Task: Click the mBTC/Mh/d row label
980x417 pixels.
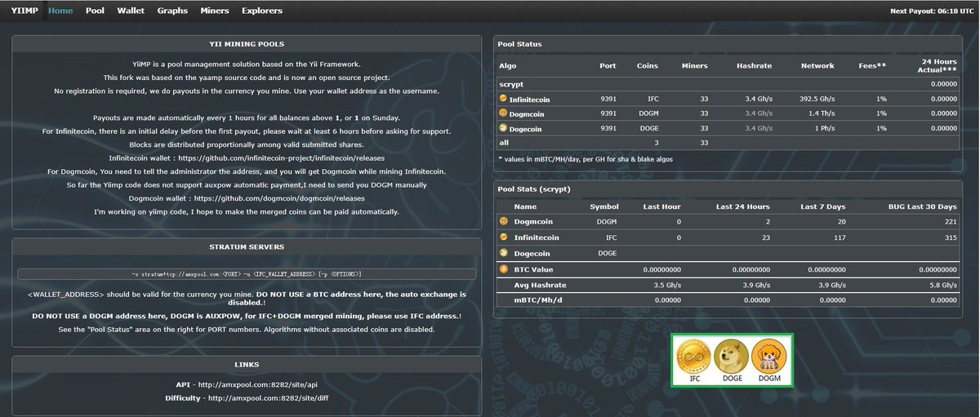Action: 539,300
